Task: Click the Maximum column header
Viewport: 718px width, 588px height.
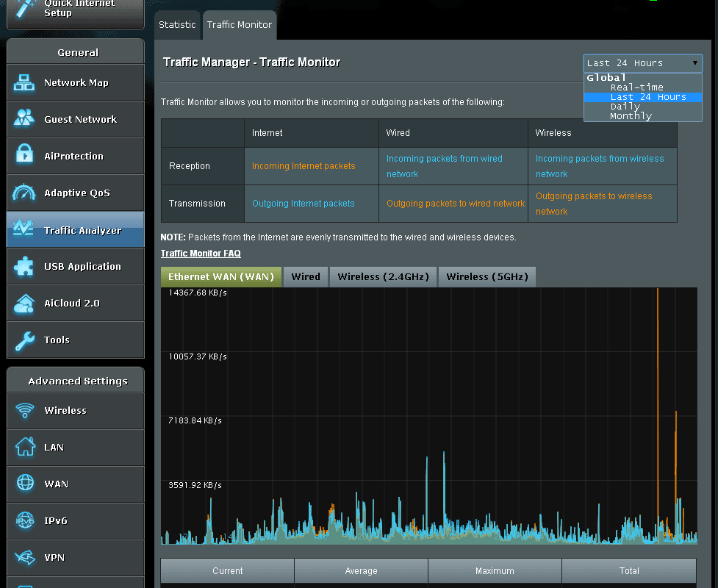Action: click(495, 570)
